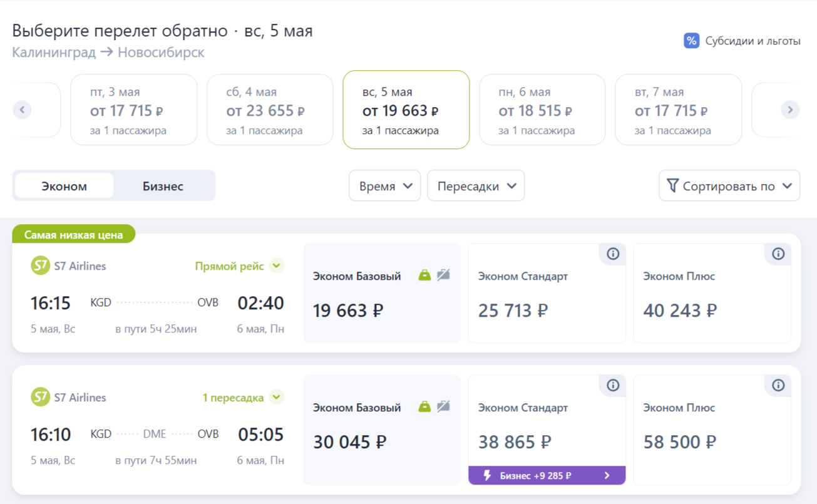Viewport: 817px width, 504px height.
Task: Click the S7 Airlines logo on the 16:10 flight
Action: coord(40,397)
